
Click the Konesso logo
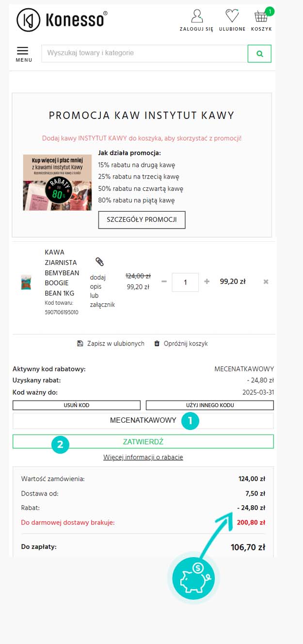click(62, 20)
